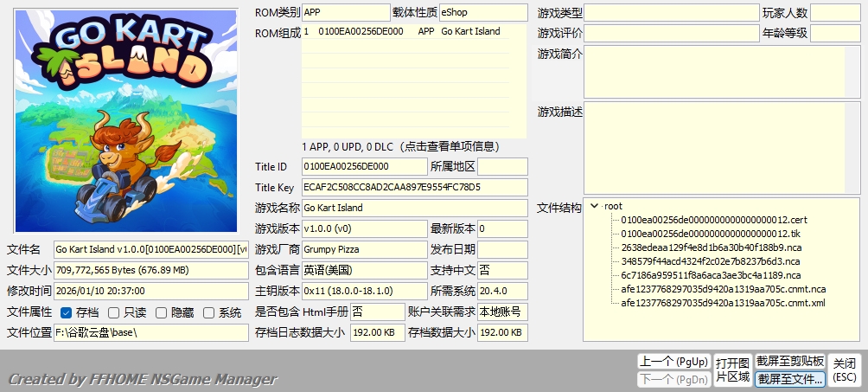
Task: Select 2638edeaa129f4e8d1b6a30b40f188b9.nca file
Action: pos(711,247)
